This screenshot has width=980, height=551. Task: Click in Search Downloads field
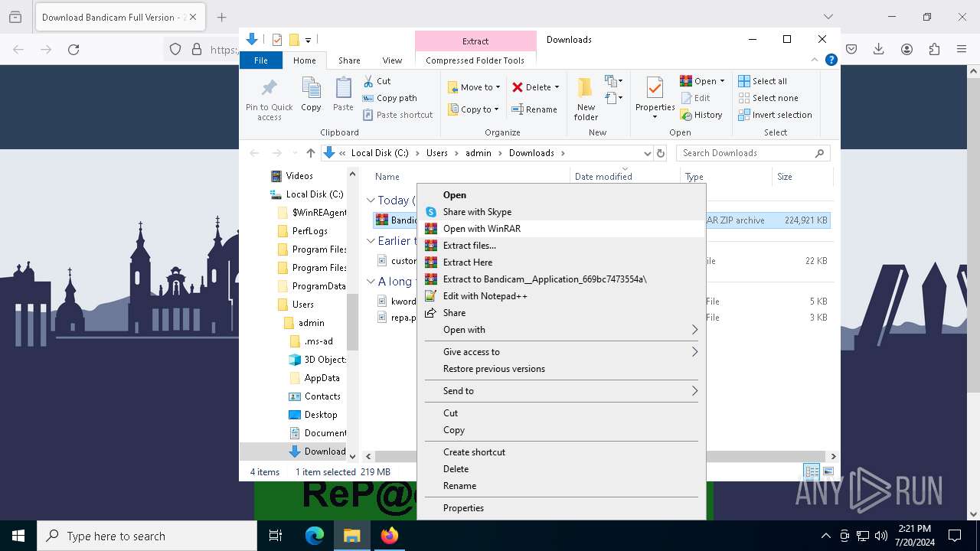tap(753, 153)
